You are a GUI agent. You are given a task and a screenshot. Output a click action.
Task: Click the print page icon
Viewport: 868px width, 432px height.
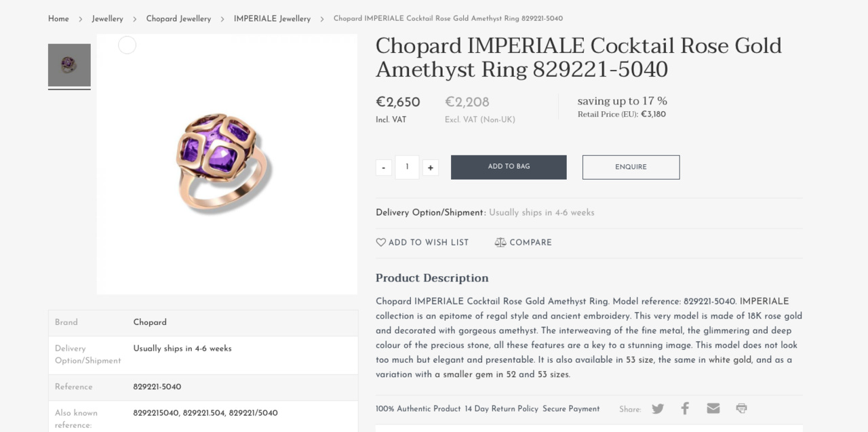point(741,408)
